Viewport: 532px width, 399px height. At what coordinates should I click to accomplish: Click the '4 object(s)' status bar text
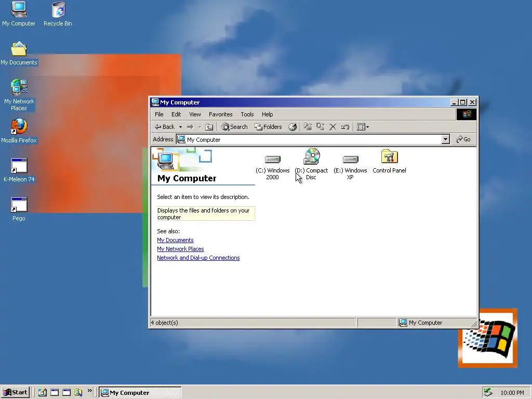[164, 322]
